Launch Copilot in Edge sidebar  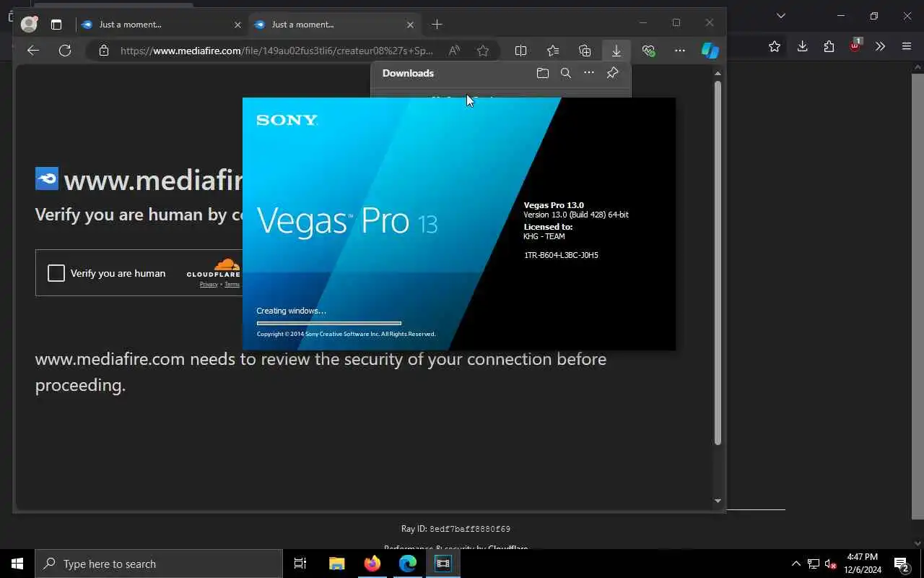[710, 51]
